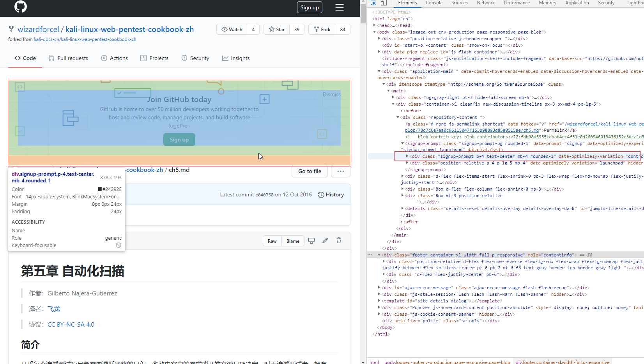Switch to the Actions tab
The image size is (644, 364).
point(114,58)
